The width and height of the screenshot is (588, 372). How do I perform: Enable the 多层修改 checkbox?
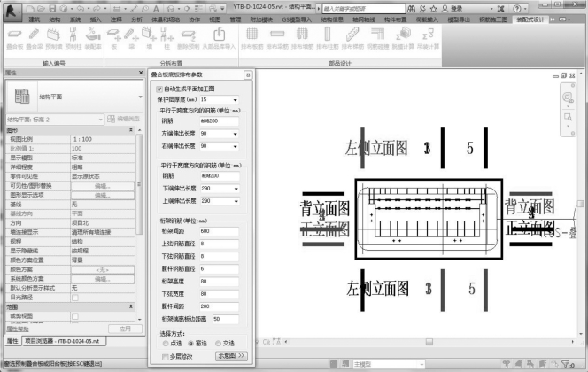point(164,355)
